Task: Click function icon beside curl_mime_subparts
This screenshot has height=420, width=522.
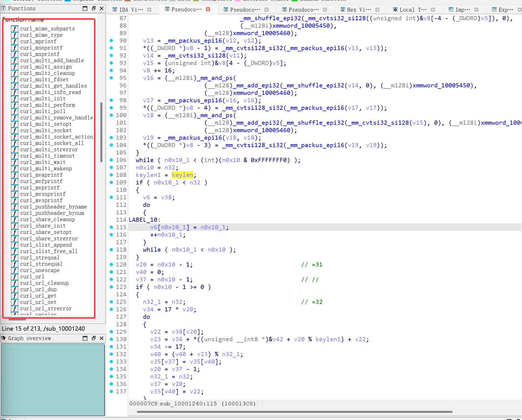Action: coord(15,29)
